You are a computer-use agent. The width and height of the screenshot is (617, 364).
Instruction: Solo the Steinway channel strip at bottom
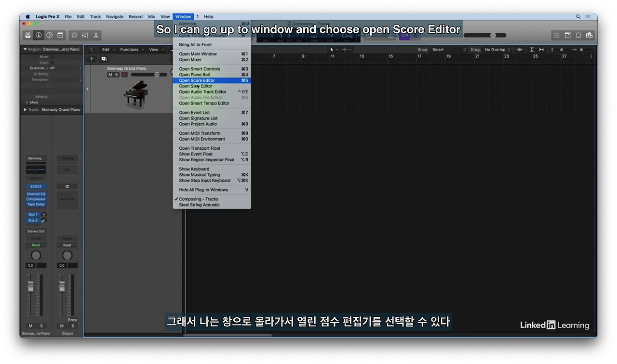[x=41, y=326]
